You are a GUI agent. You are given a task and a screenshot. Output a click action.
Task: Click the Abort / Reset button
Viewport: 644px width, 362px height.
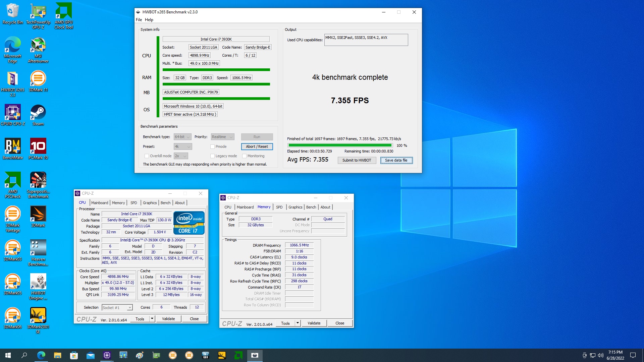click(257, 146)
